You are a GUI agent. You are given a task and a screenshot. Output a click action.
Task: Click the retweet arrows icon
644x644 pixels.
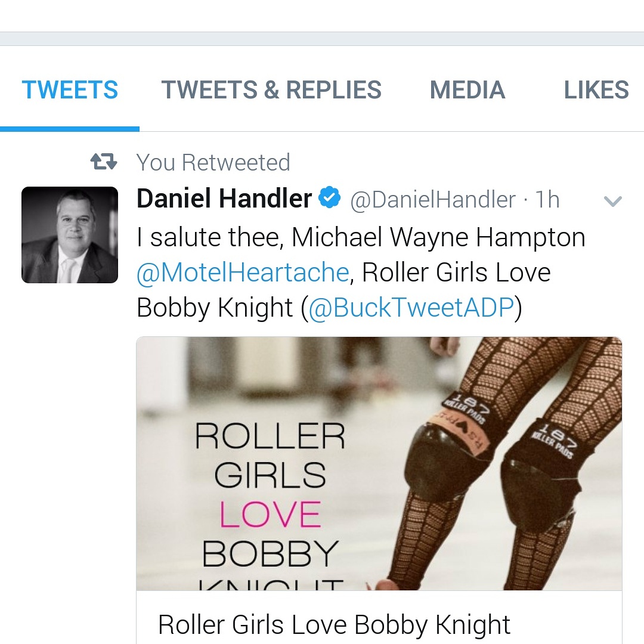point(104,162)
